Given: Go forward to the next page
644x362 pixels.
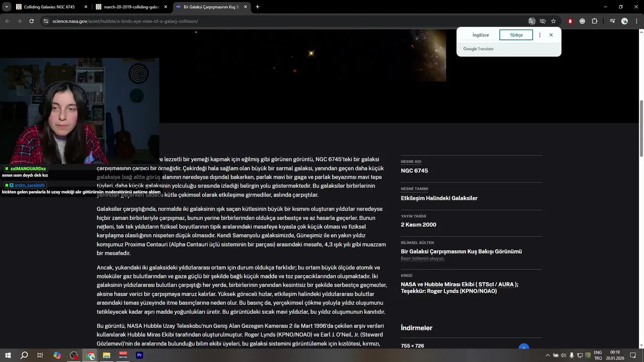Looking at the screenshot, I should [x=19, y=21].
